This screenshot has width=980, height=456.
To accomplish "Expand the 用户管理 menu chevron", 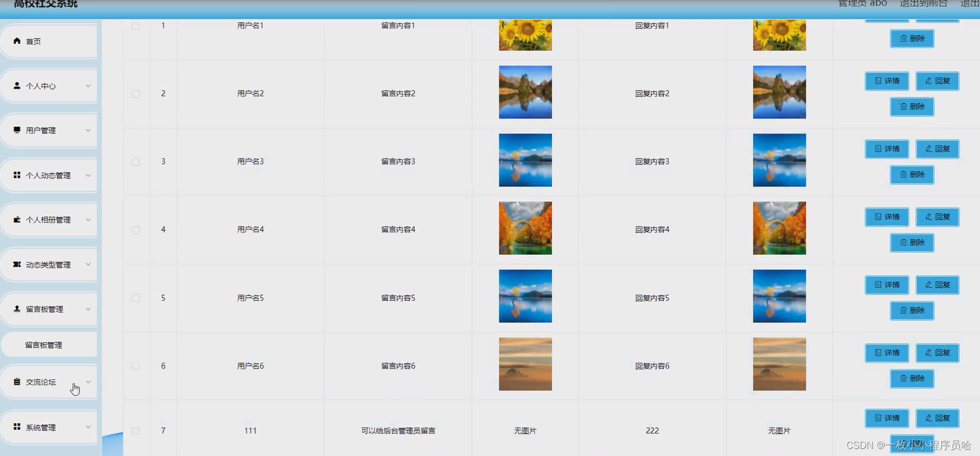I will (88, 130).
